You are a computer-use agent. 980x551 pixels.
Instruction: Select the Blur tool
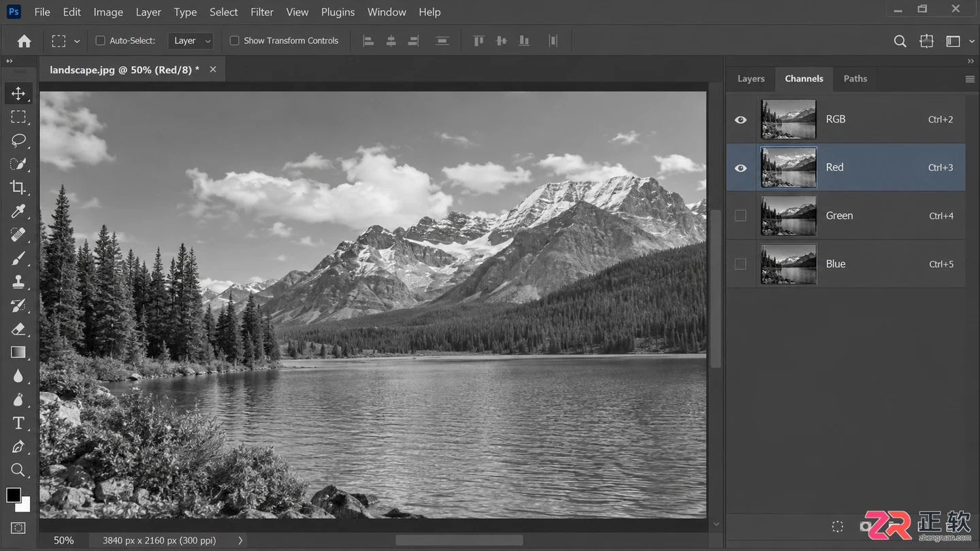coord(18,375)
